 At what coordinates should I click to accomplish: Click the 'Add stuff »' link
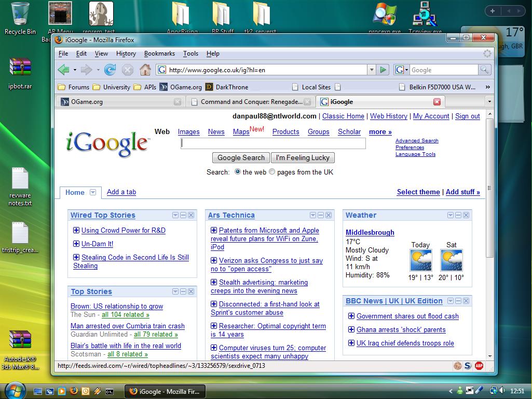(x=462, y=192)
